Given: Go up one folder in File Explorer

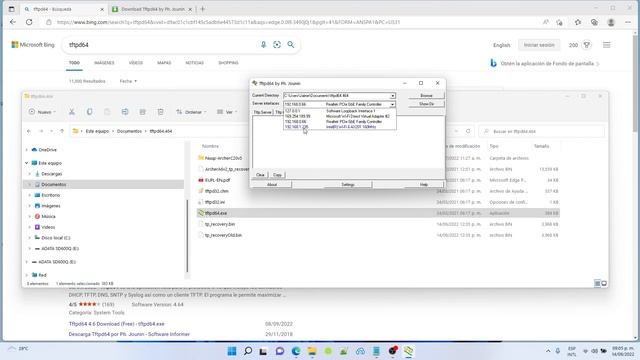Looking at the screenshot, I should click(x=62, y=131).
